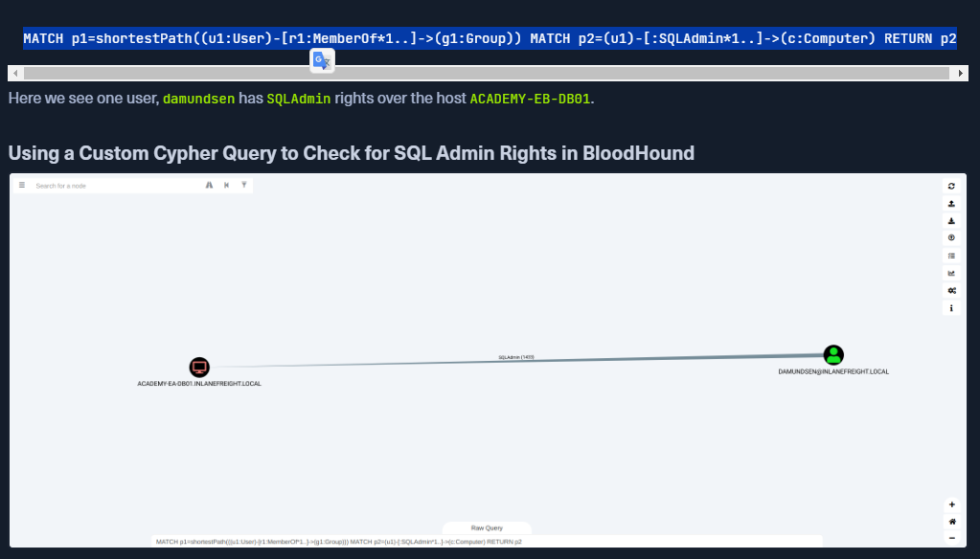Open the hamburger menu

pyautogui.click(x=21, y=185)
